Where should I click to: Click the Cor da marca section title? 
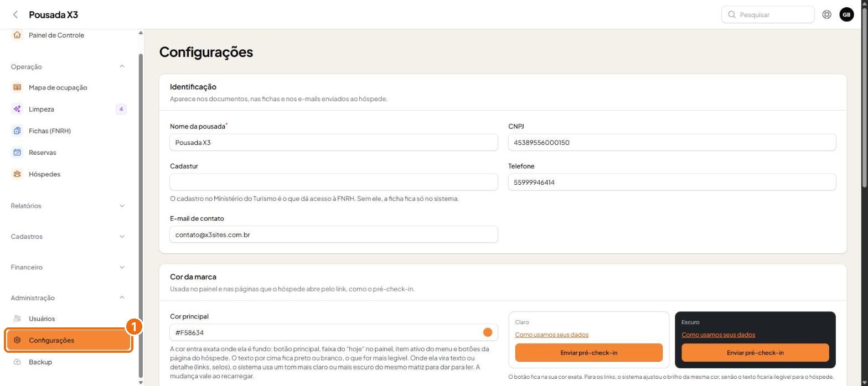click(193, 277)
